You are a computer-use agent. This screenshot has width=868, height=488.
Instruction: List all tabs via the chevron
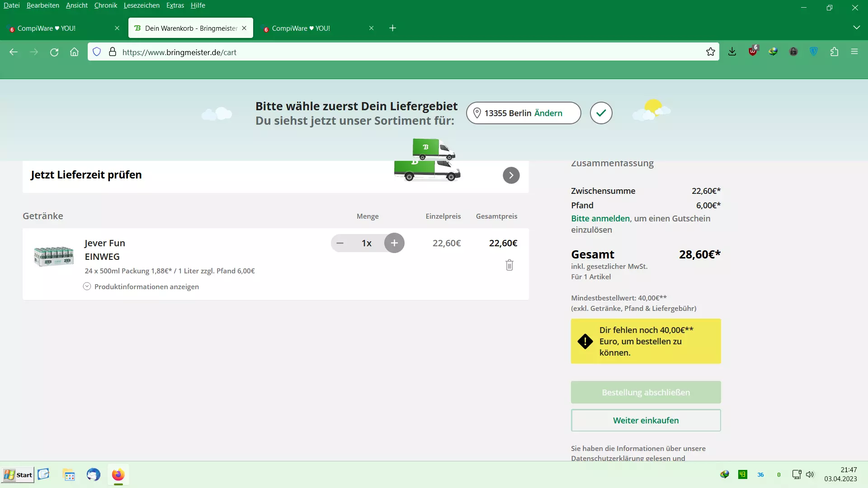[856, 28]
